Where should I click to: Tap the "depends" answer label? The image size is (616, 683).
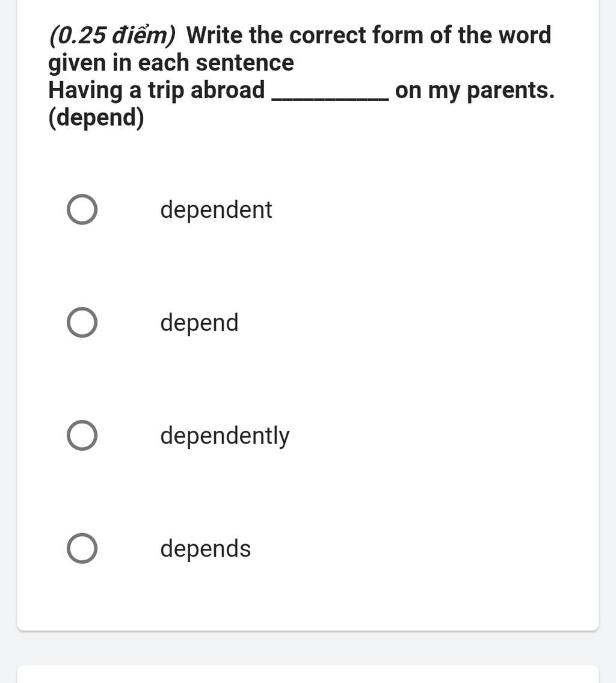pos(206,549)
